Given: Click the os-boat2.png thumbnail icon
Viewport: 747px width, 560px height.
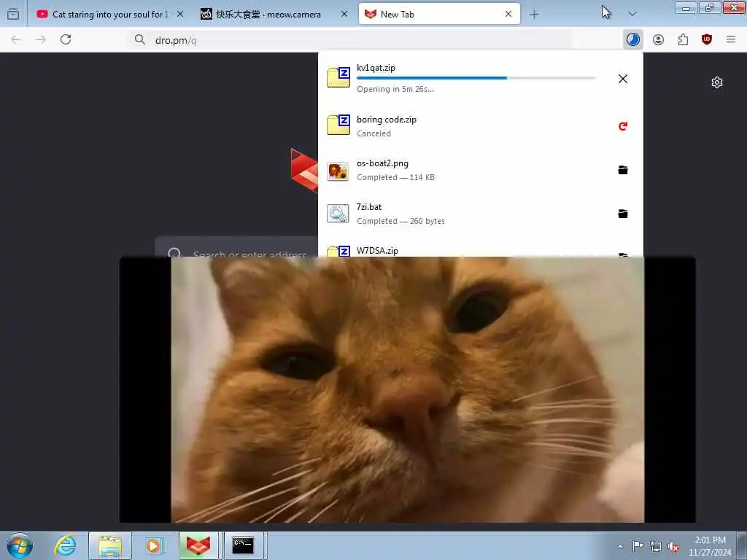Looking at the screenshot, I should (338, 171).
